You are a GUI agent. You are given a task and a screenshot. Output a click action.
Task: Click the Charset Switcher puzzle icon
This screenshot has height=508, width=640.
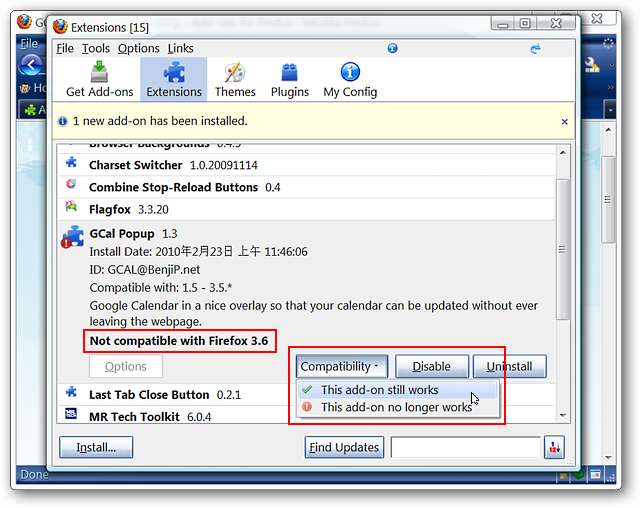(71, 162)
